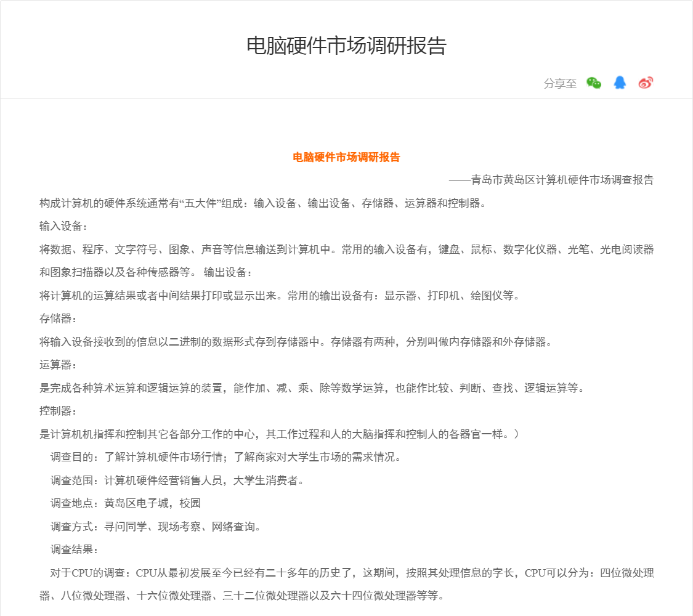Viewport: 693px width, 616px height.
Task: Click the subtitle mentioning 青岛市黄岛区
Action: coord(551,180)
